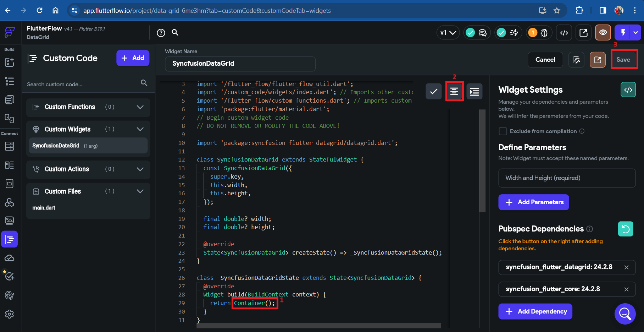
Task: Open the browser extensions puzzle icon
Action: coord(579,10)
